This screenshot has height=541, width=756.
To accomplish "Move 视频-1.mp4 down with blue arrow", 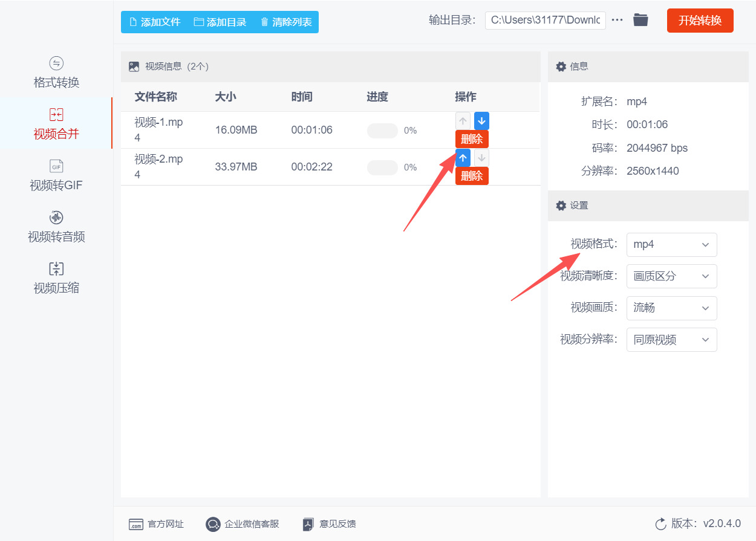I will pyautogui.click(x=481, y=121).
